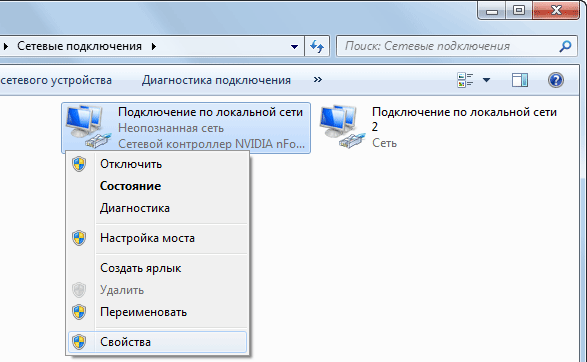
Task: Show more toolbar commands via double chevron
Action: tap(318, 80)
